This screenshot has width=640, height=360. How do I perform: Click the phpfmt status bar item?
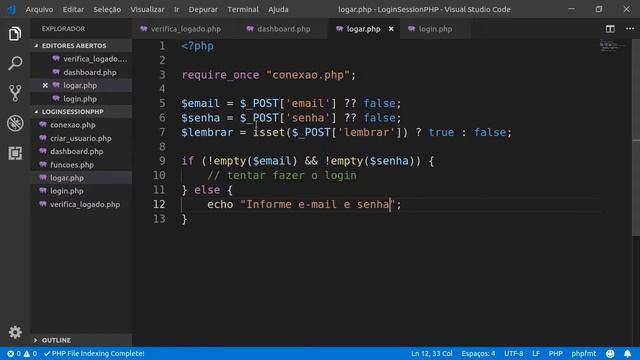click(x=584, y=353)
